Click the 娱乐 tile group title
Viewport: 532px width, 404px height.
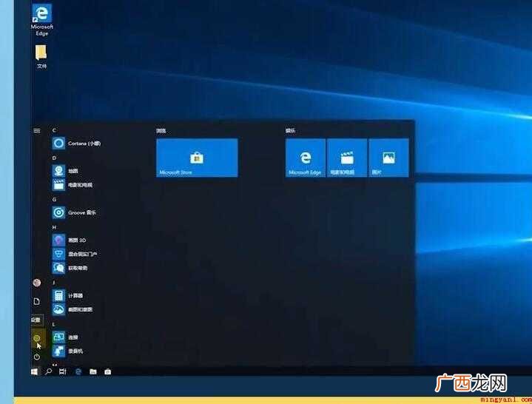point(291,130)
